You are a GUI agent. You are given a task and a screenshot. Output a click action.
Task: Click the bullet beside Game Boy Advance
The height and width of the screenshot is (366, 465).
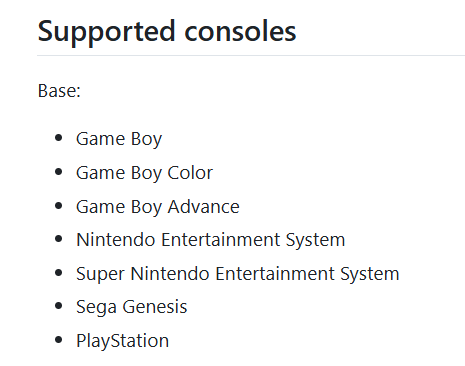coord(59,206)
